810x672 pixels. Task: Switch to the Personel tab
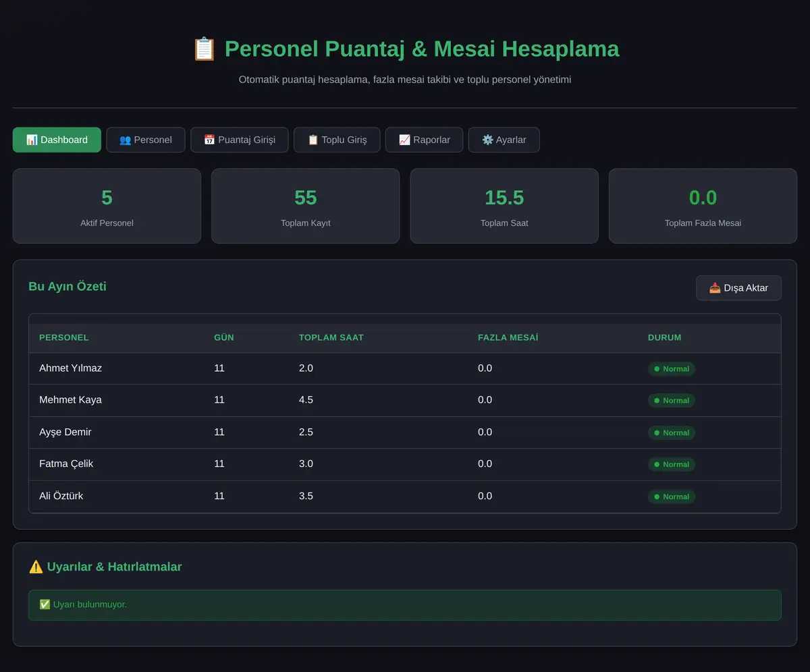pos(146,140)
